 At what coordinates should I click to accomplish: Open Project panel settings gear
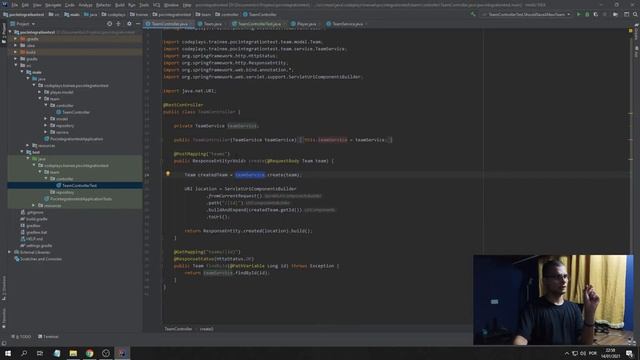pyautogui.click(x=129, y=24)
